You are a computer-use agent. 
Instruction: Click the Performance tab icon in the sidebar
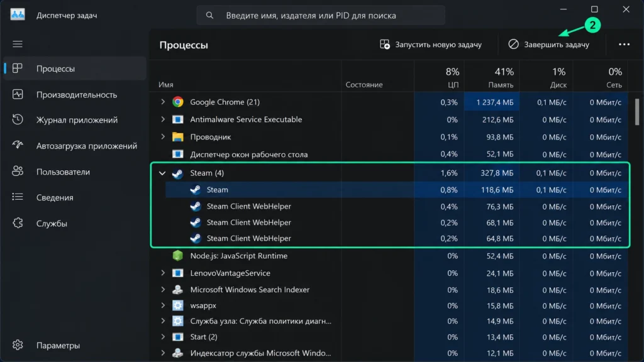click(x=17, y=94)
